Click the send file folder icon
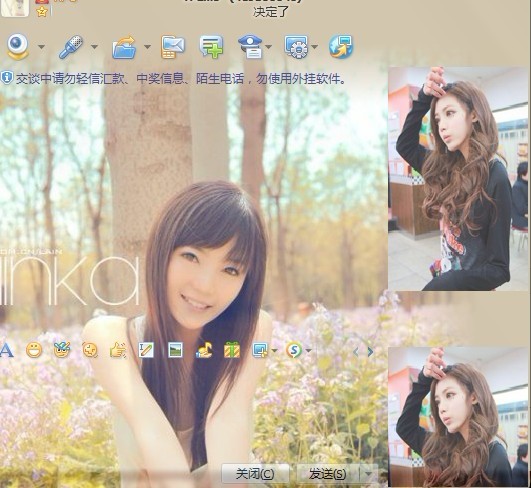Screen dimensions: 531x488 (124, 47)
